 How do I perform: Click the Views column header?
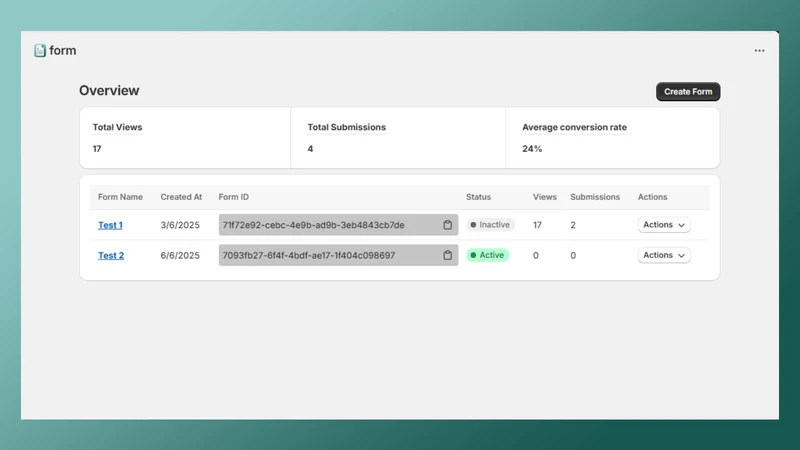click(544, 197)
